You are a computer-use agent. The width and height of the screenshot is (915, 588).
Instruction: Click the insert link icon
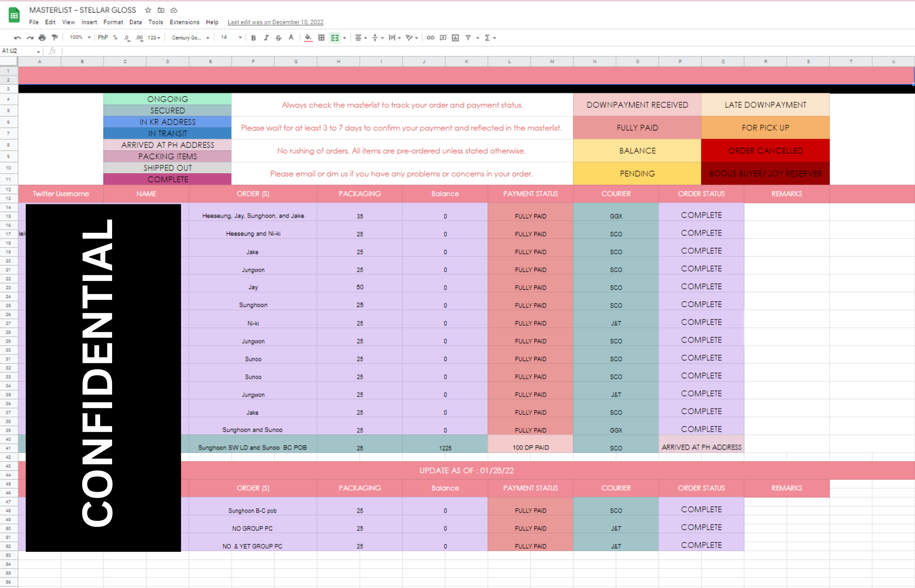pos(430,38)
